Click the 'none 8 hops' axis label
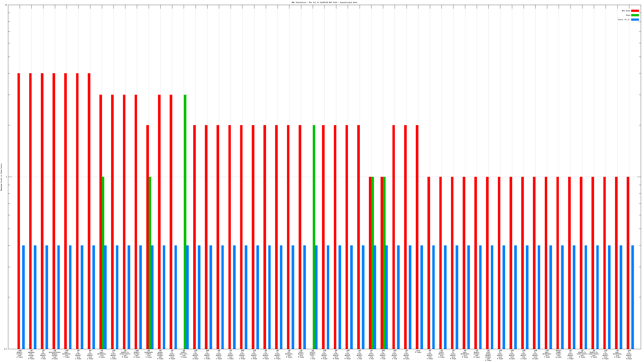The width and height of the screenshot is (644, 362). click(418, 351)
